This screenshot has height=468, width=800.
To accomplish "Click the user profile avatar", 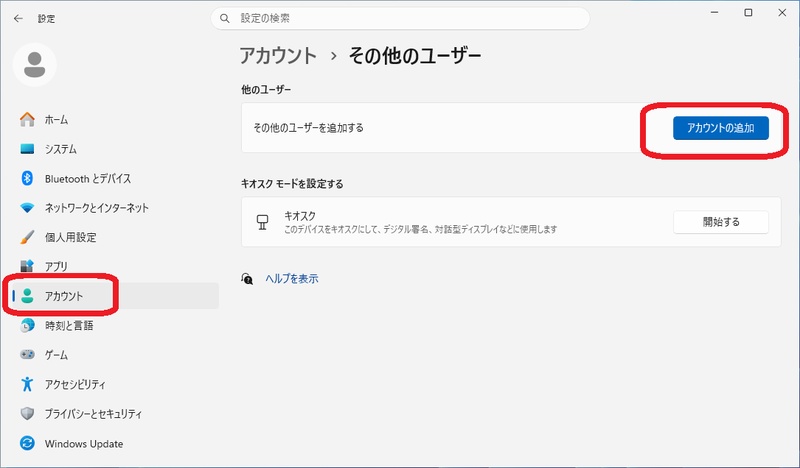I will pos(35,65).
